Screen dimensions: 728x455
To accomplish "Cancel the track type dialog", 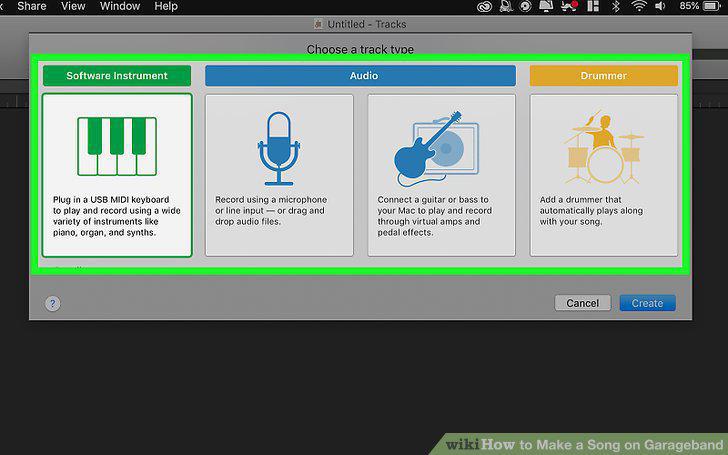I will tap(582, 303).
